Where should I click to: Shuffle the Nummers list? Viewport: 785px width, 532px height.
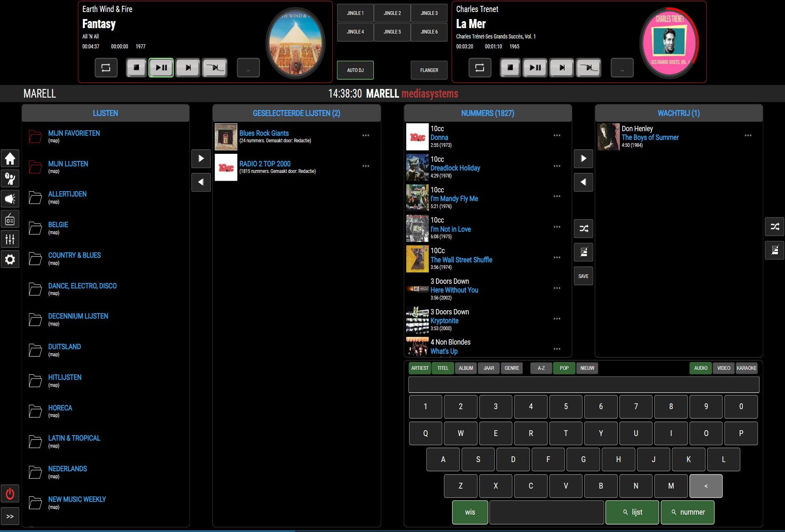583,228
